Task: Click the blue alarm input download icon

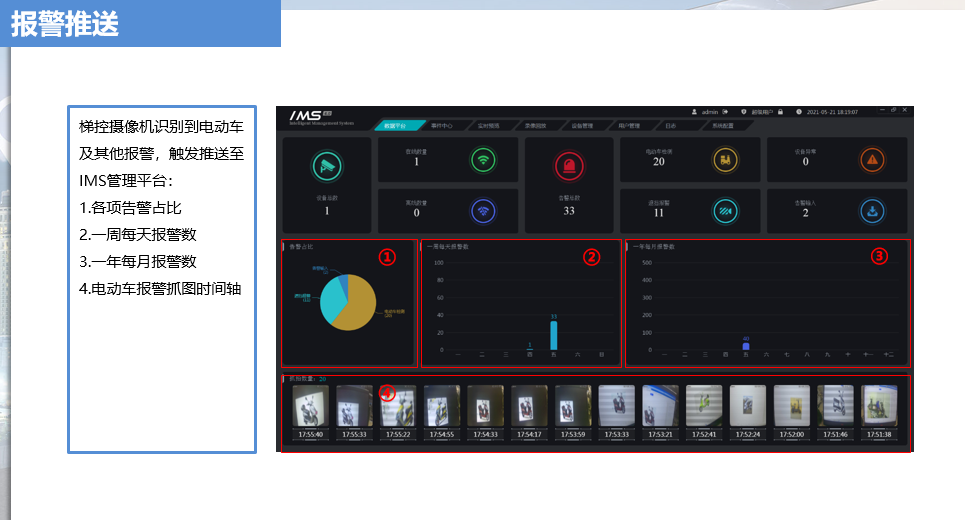Action: click(871, 211)
